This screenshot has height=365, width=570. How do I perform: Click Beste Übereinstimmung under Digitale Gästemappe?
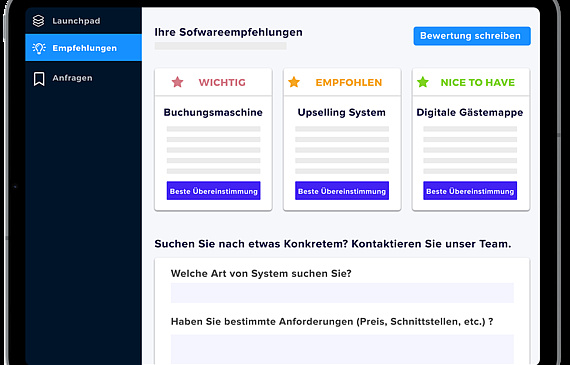coord(470,191)
